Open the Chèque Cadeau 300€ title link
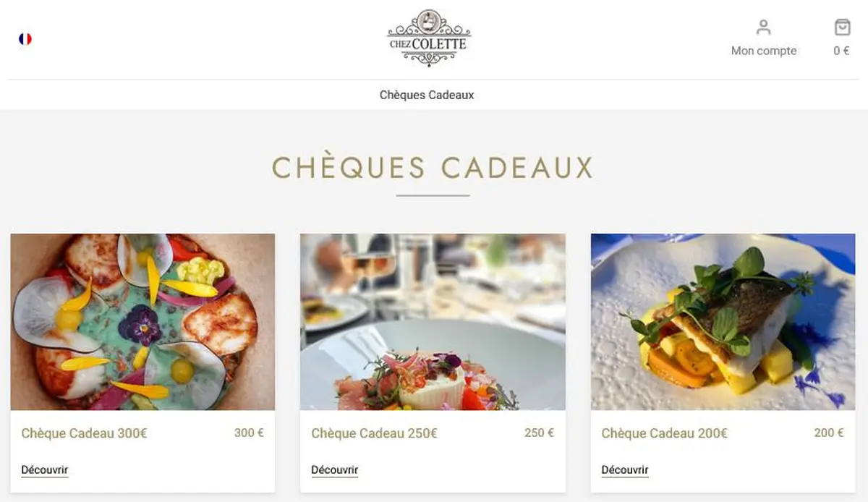The image size is (868, 502). point(84,434)
